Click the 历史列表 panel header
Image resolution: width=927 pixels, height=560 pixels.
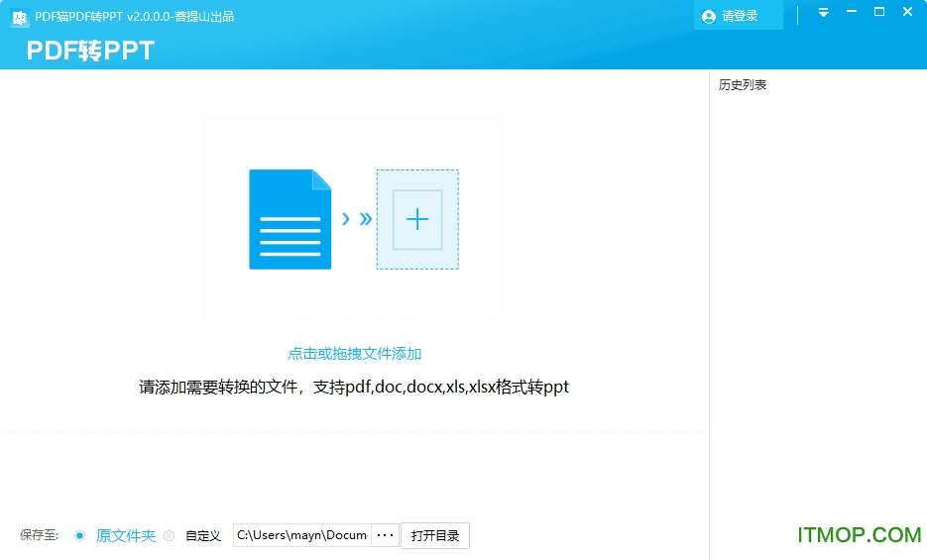tap(743, 85)
